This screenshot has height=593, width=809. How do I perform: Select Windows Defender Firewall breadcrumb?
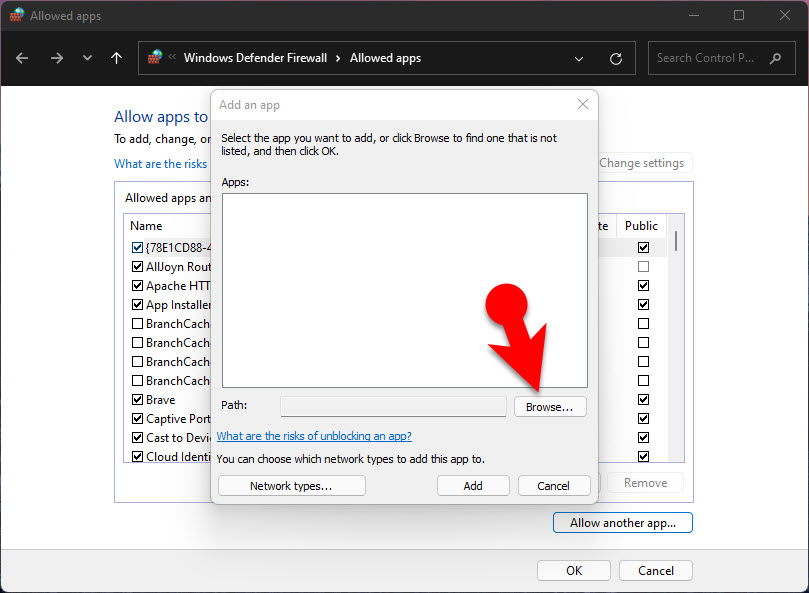pyautogui.click(x=255, y=58)
